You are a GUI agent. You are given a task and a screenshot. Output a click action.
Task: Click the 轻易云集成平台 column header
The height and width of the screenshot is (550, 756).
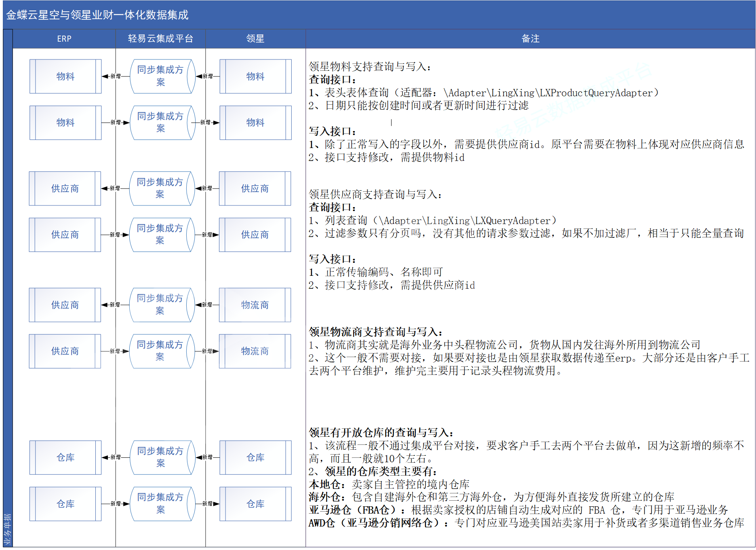click(160, 39)
